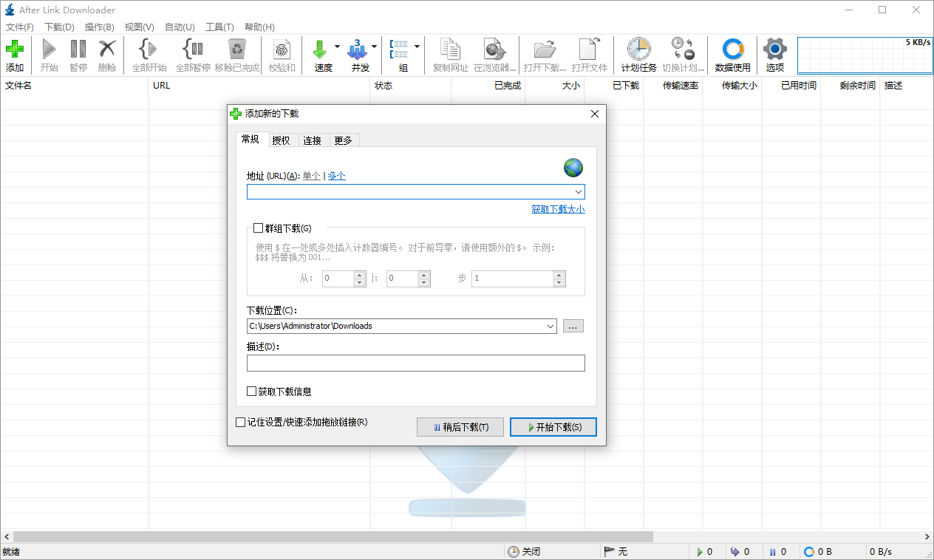Click the 开始 play icon in toolbar
934x560 pixels.
[x=50, y=49]
